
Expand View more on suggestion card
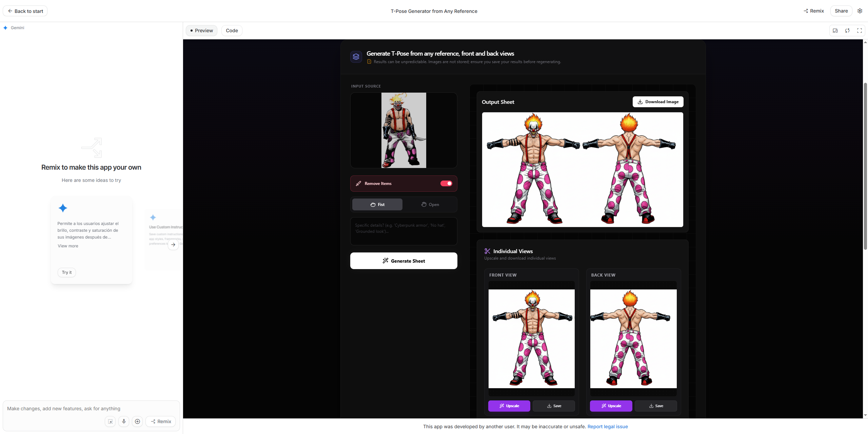click(68, 246)
